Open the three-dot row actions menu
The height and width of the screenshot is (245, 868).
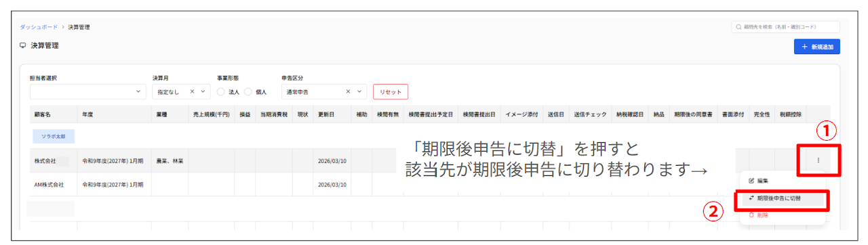point(818,160)
